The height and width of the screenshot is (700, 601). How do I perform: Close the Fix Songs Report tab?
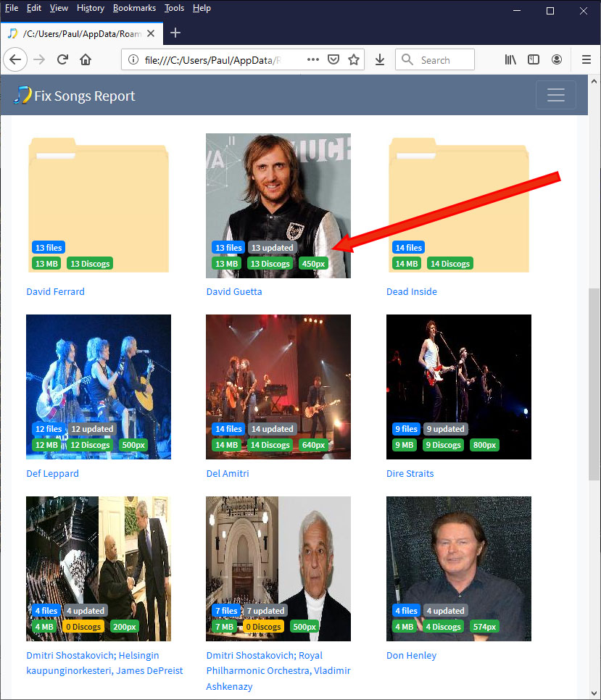pyautogui.click(x=151, y=33)
